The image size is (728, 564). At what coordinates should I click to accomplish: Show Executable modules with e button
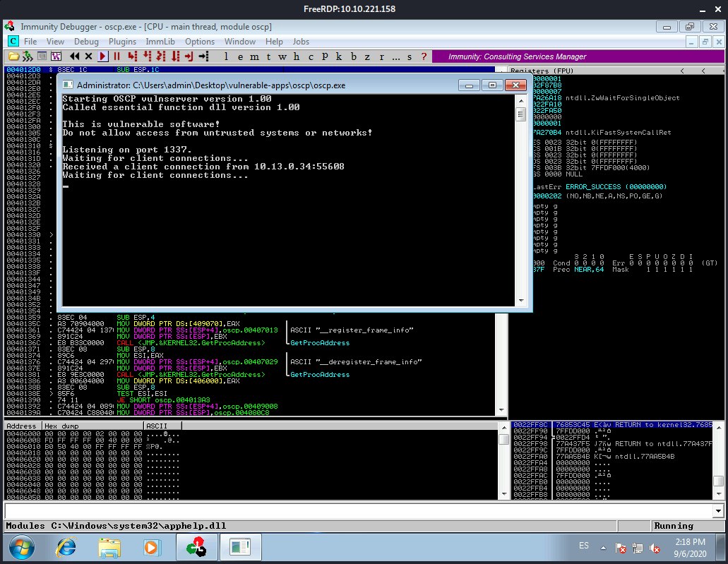[x=240, y=56]
